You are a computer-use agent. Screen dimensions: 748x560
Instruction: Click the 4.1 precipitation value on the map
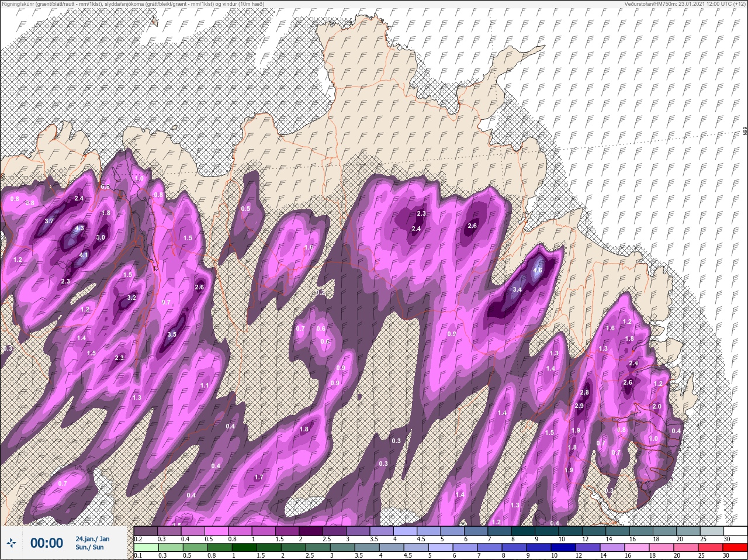click(x=84, y=255)
